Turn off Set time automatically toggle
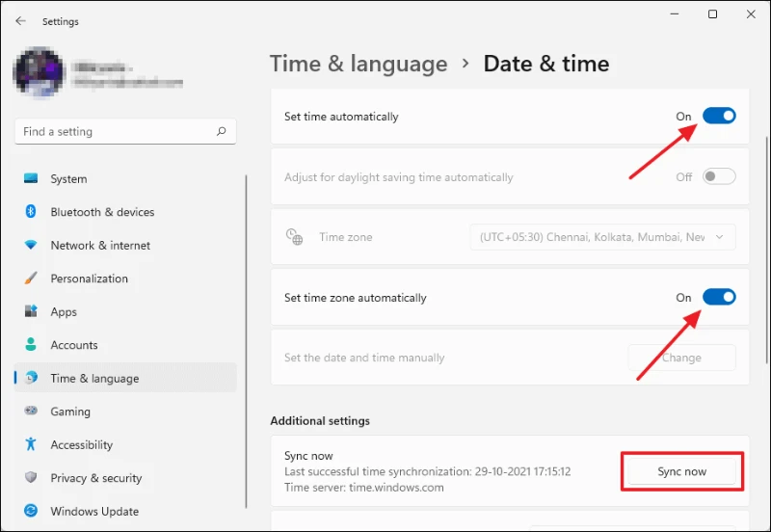 click(719, 116)
